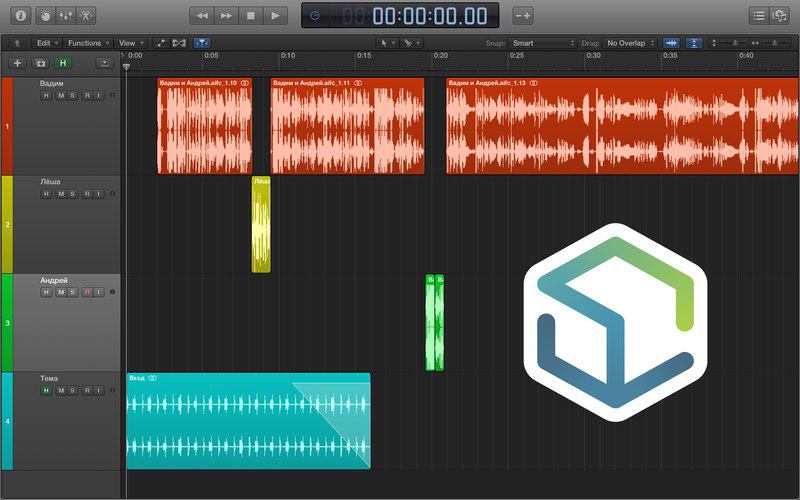Click the up-arrow hierarchy button
The height and width of the screenshot is (500, 800).
(17, 43)
